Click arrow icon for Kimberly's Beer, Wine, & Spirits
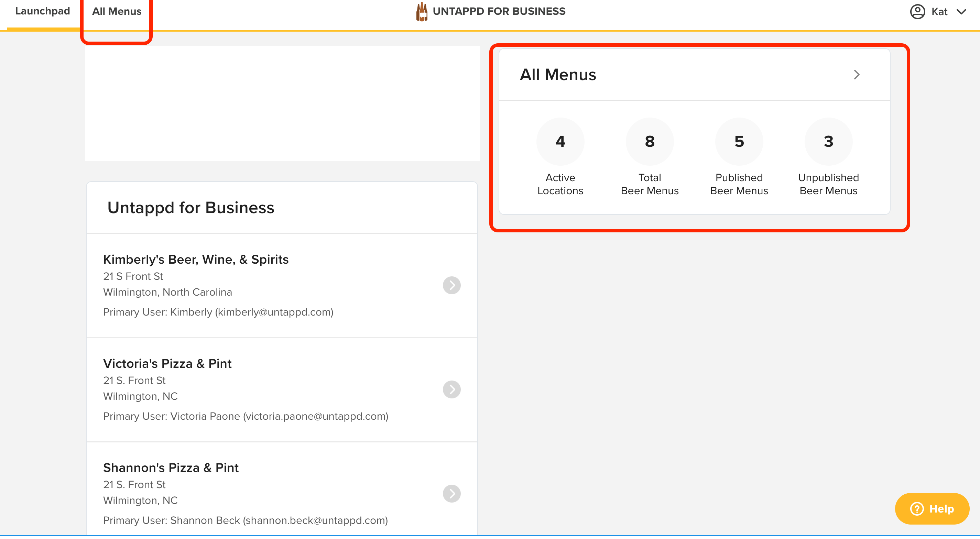Image resolution: width=980 pixels, height=539 pixels. pos(452,285)
